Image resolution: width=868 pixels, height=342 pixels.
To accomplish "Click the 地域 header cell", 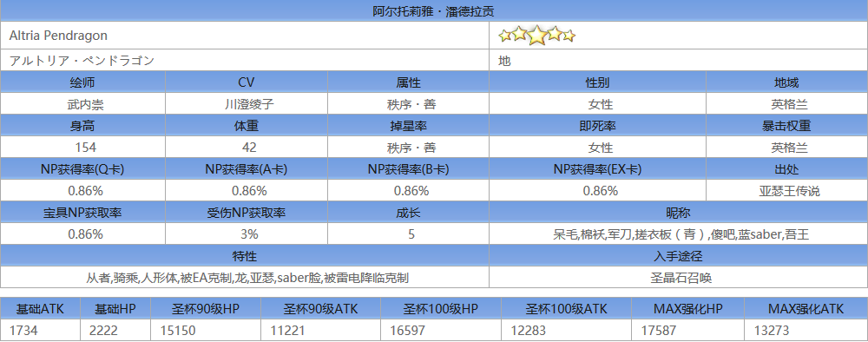I will pos(786,82).
